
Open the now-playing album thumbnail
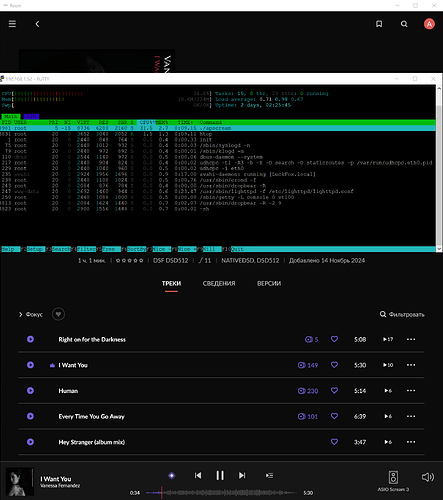pyautogui.click(x=20, y=482)
